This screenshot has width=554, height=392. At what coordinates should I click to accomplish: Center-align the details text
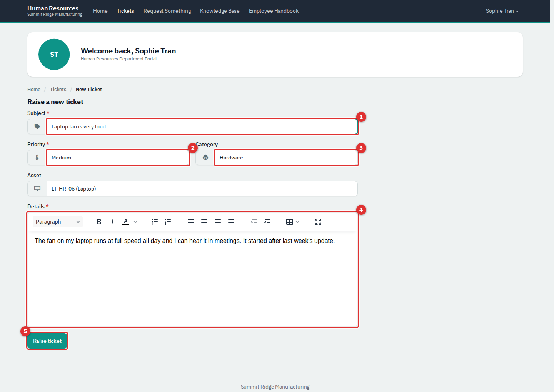point(204,222)
